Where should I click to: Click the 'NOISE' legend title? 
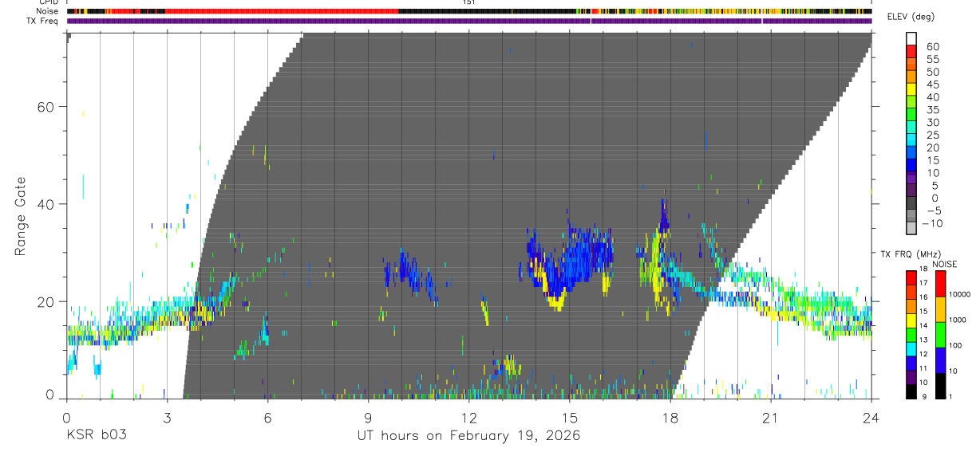point(944,264)
